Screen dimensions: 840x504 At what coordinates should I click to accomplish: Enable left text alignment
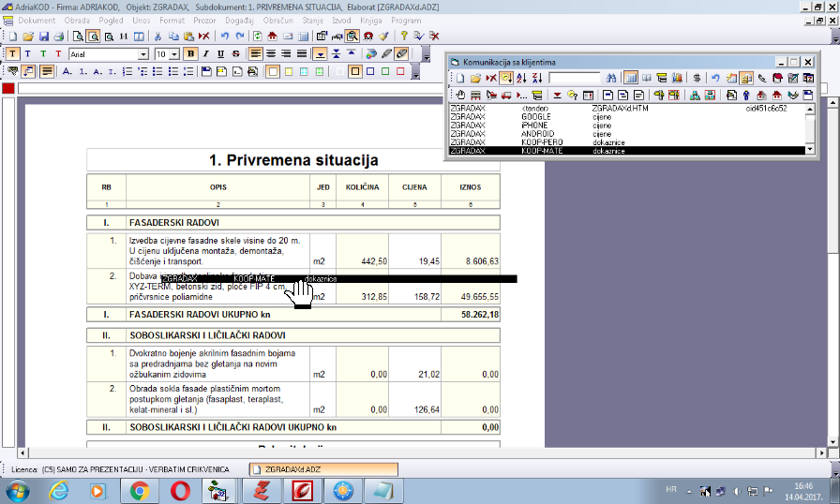[256, 54]
